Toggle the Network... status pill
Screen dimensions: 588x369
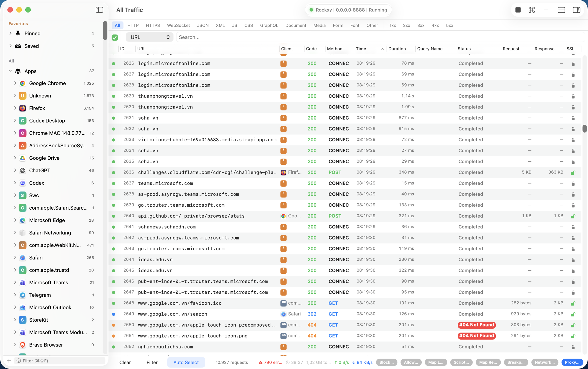coord(545,362)
